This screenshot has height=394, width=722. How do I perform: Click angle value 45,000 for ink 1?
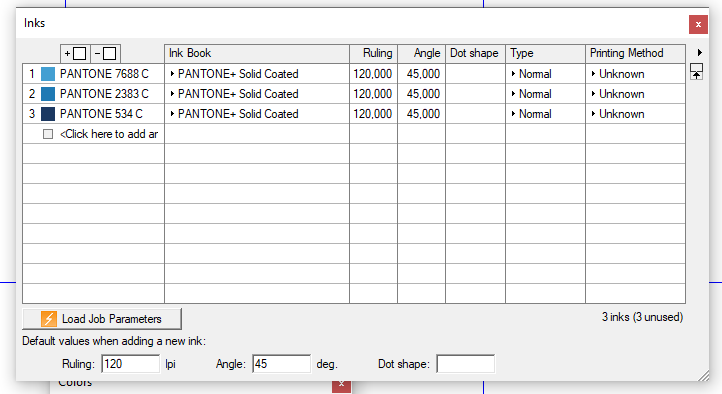[x=423, y=74]
